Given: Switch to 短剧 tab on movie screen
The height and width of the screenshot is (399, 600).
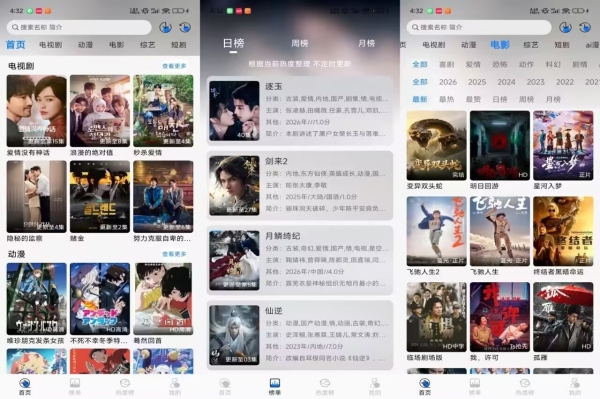Looking at the screenshot, I should 562,45.
